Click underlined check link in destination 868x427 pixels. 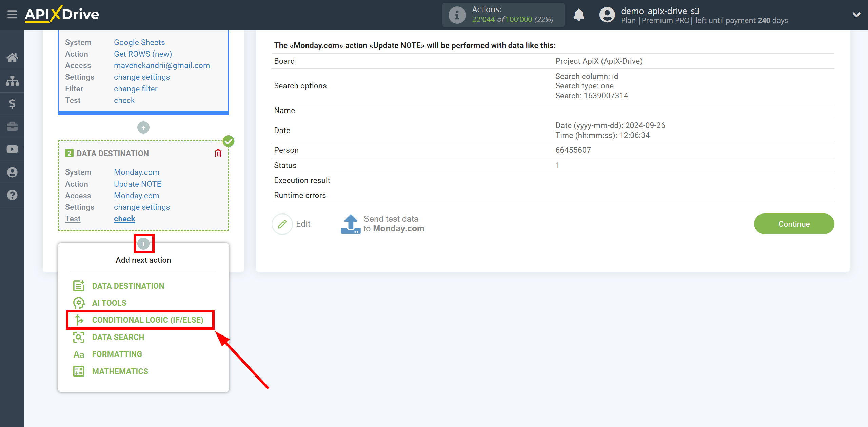pyautogui.click(x=124, y=219)
